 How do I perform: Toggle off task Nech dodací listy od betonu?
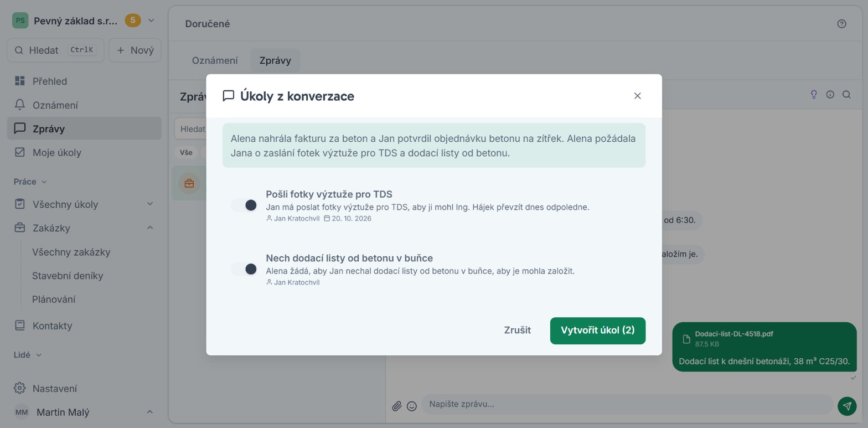pyautogui.click(x=244, y=269)
